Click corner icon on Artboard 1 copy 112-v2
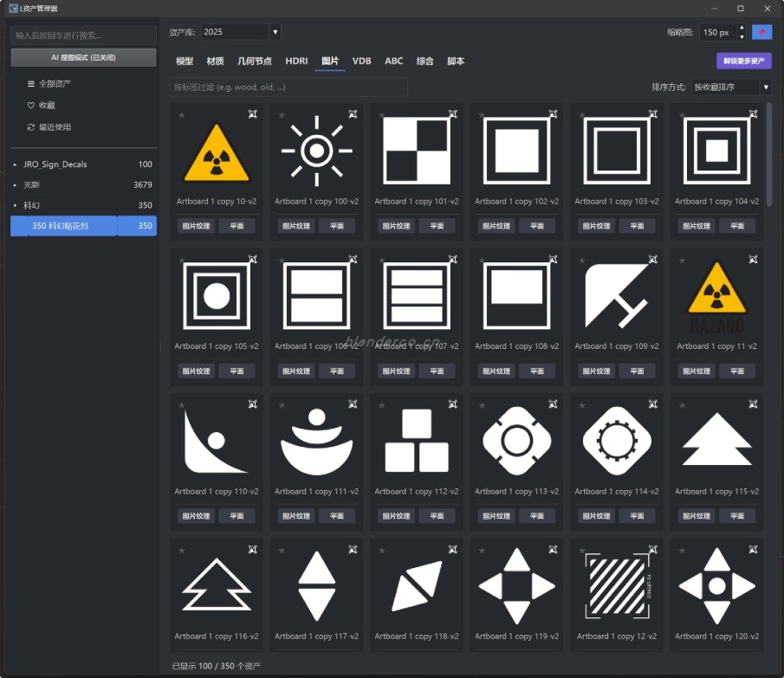The width and height of the screenshot is (784, 678). pyautogui.click(x=452, y=404)
